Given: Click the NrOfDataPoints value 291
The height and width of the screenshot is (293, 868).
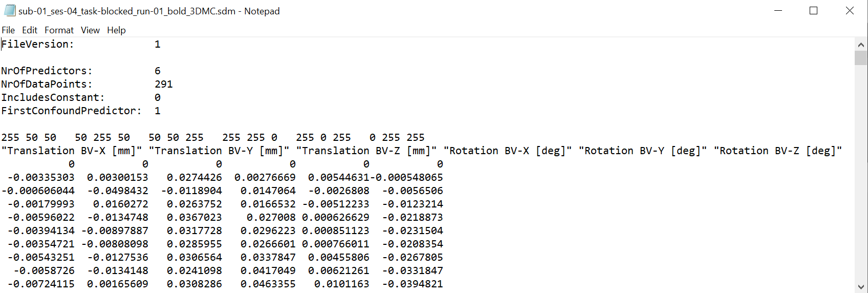Looking at the screenshot, I should pos(164,84).
